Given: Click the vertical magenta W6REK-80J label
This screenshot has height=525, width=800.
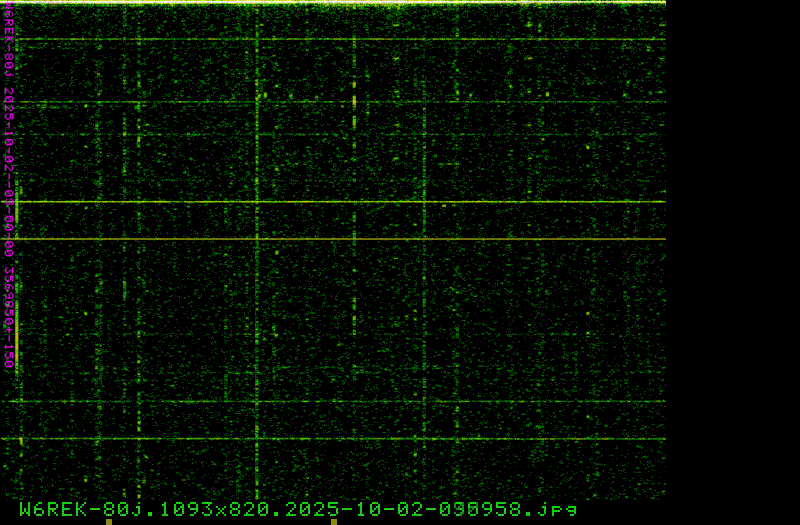Looking at the screenshot, I should [9, 43].
